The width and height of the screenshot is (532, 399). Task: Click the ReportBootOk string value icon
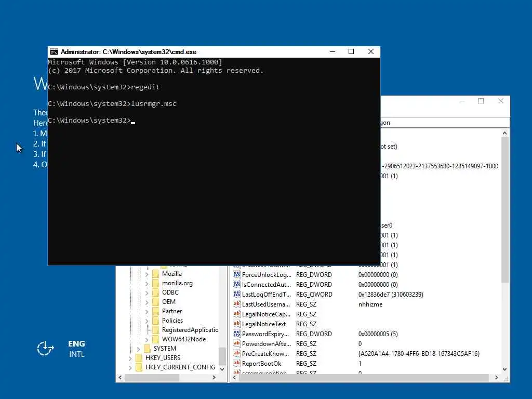(x=237, y=363)
